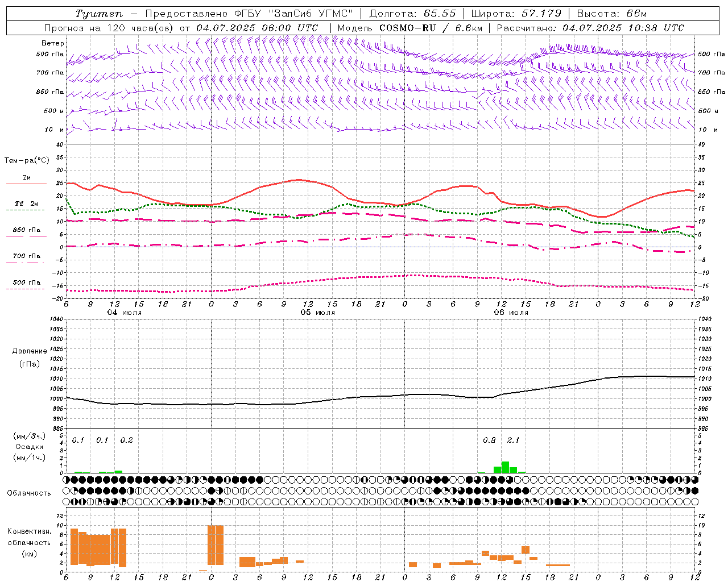Click the "(мм/1ч.)" hourly precipitation unit label
The width and height of the screenshot is (728, 582).
(x=30, y=457)
